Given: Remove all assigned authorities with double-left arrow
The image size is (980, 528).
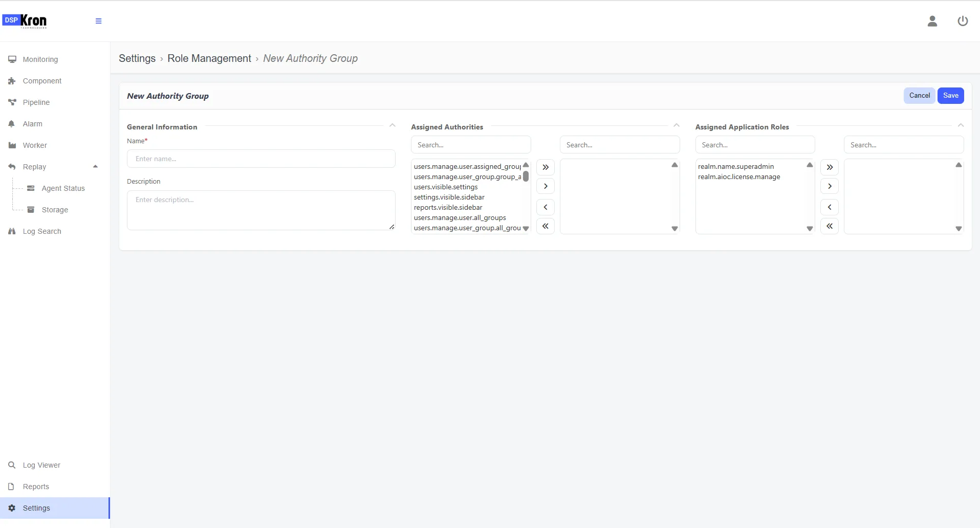Looking at the screenshot, I should 546,226.
